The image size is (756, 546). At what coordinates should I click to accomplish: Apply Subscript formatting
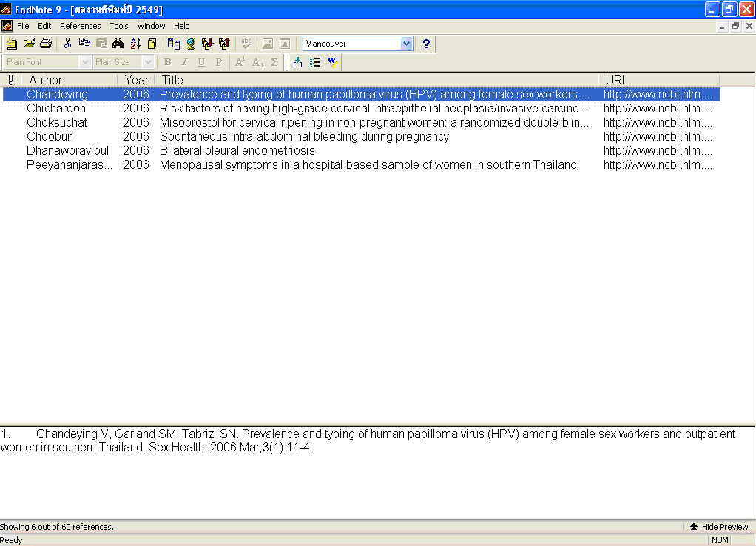(257, 62)
